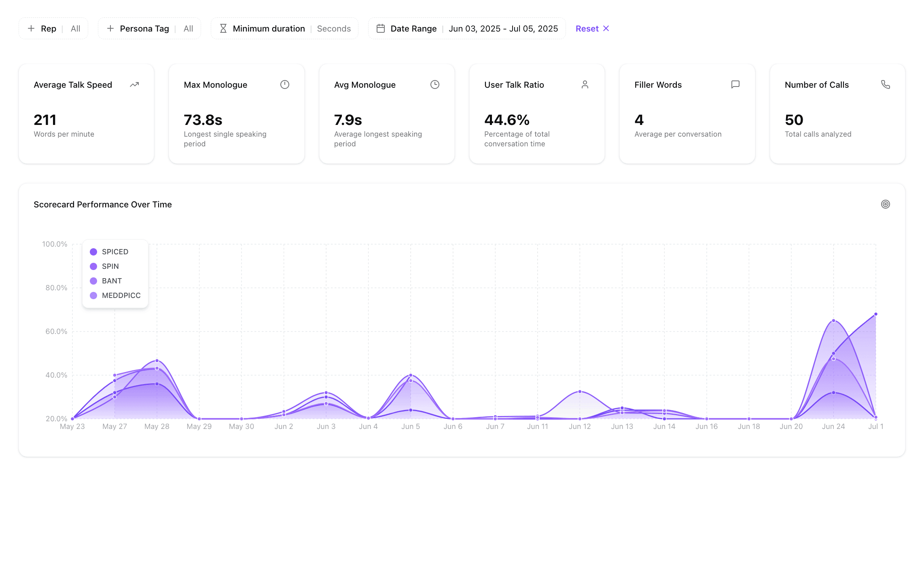
Task: Click the clock icon on Avg Monologue card
Action: pyautogui.click(x=435, y=84)
